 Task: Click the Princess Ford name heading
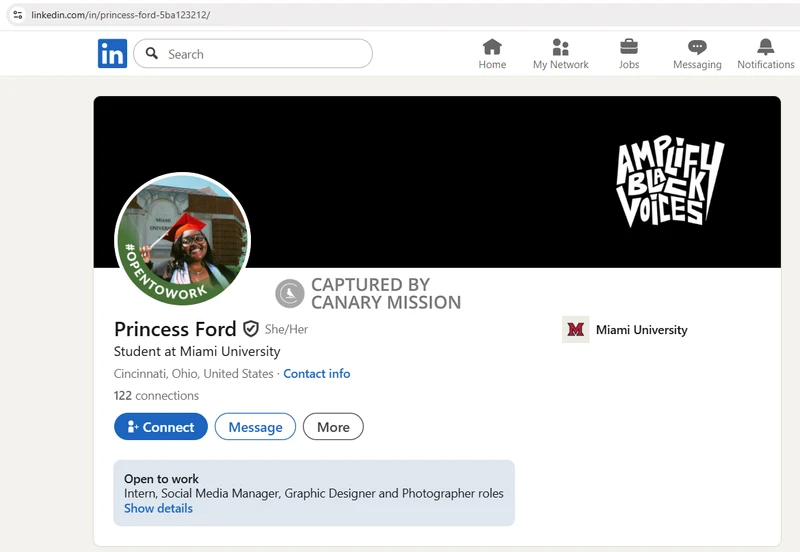click(175, 330)
